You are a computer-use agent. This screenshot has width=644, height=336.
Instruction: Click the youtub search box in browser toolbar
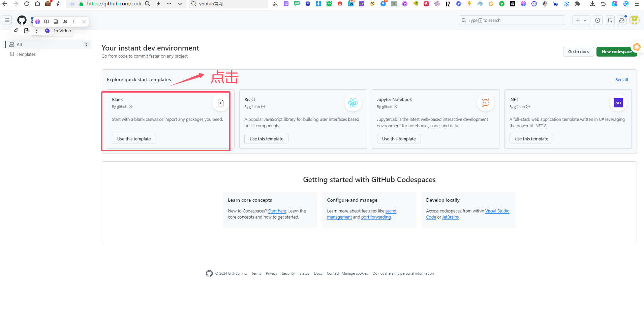[228, 4]
